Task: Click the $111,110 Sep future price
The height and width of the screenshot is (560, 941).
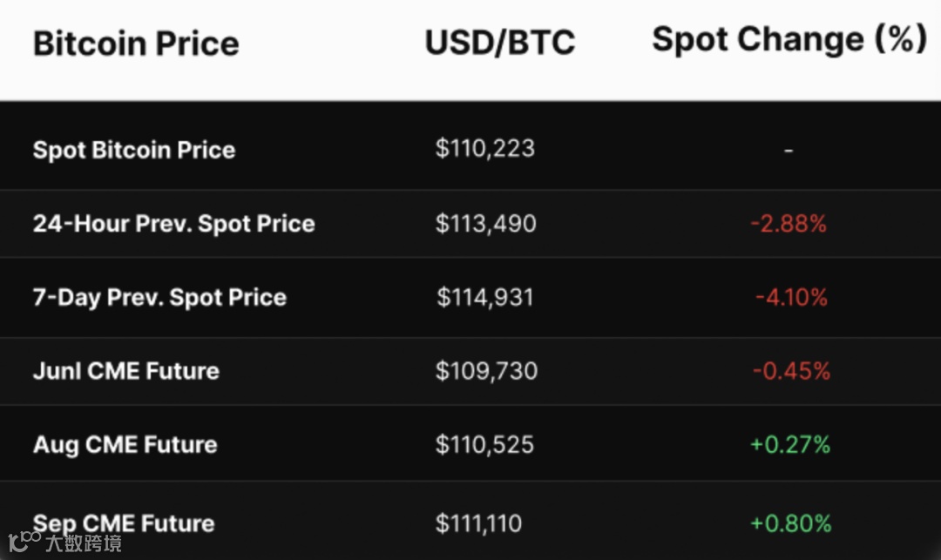Action: 479,523
